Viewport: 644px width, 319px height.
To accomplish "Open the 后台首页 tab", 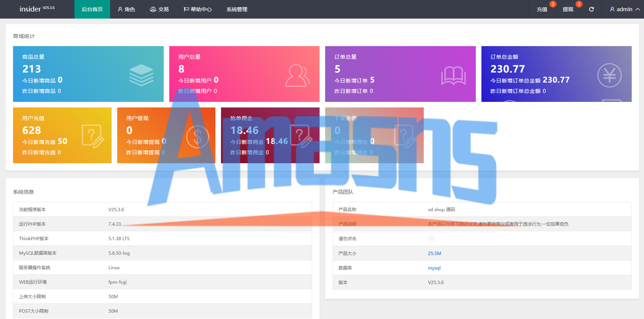I will [x=92, y=9].
